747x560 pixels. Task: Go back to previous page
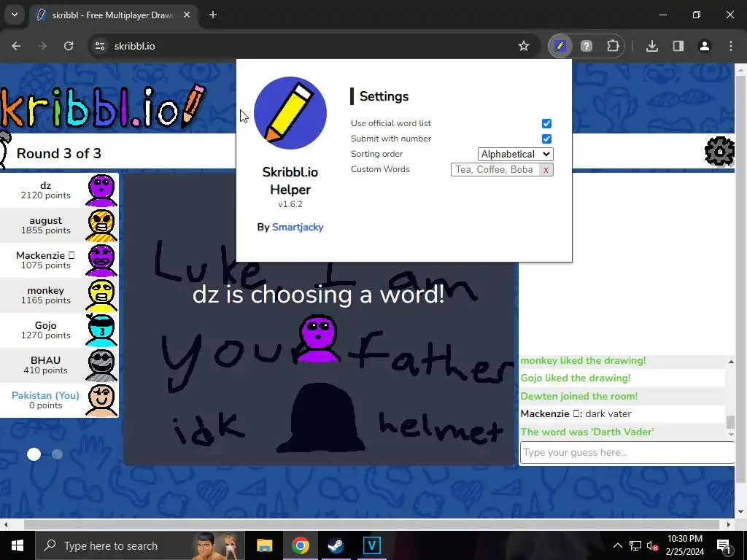point(16,46)
